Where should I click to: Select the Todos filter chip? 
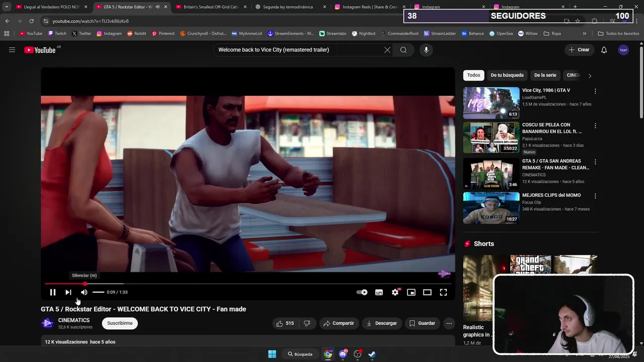(473, 75)
